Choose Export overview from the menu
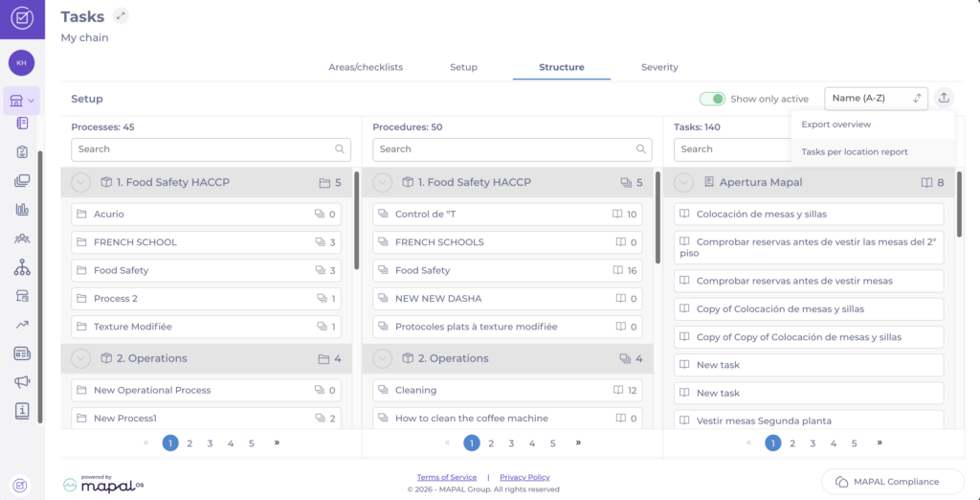The height and width of the screenshot is (500, 980). [835, 125]
